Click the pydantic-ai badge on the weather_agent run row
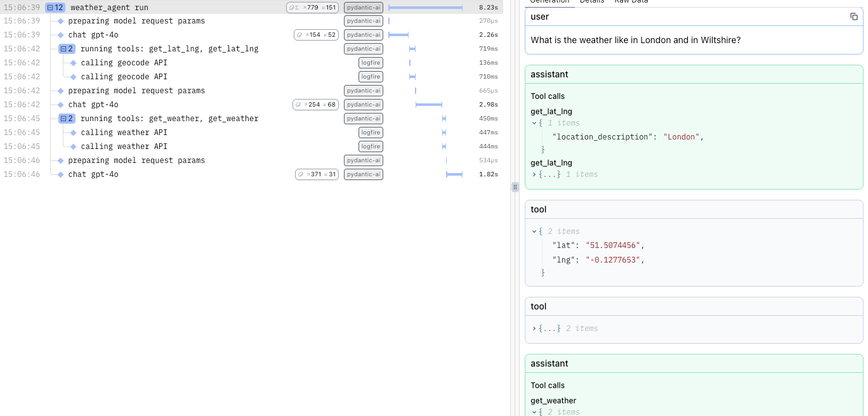 [x=364, y=8]
